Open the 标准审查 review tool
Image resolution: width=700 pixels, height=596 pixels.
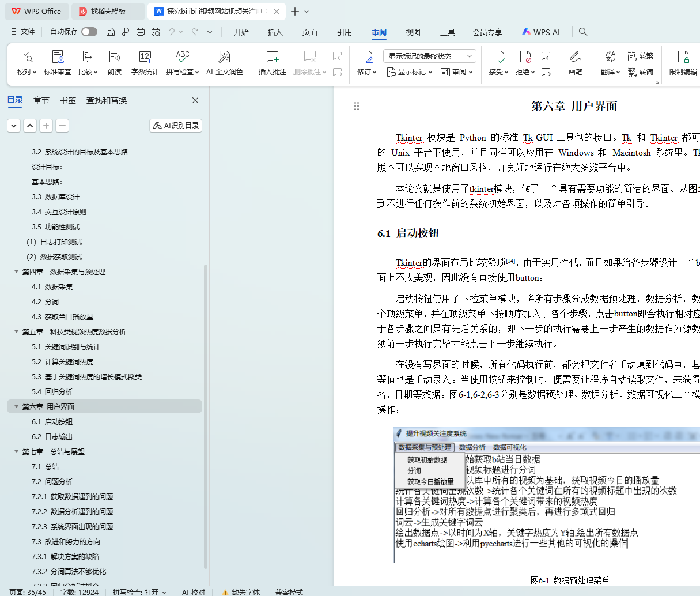58,57
